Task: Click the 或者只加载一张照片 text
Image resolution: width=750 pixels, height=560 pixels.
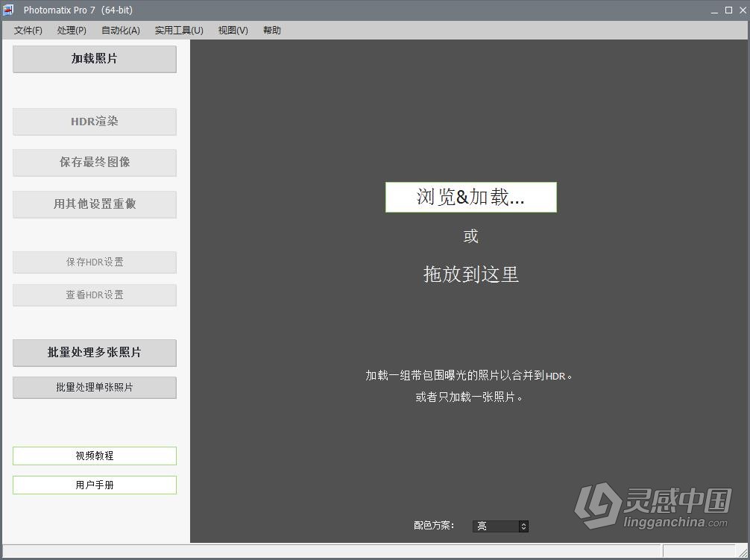Action: (469, 397)
